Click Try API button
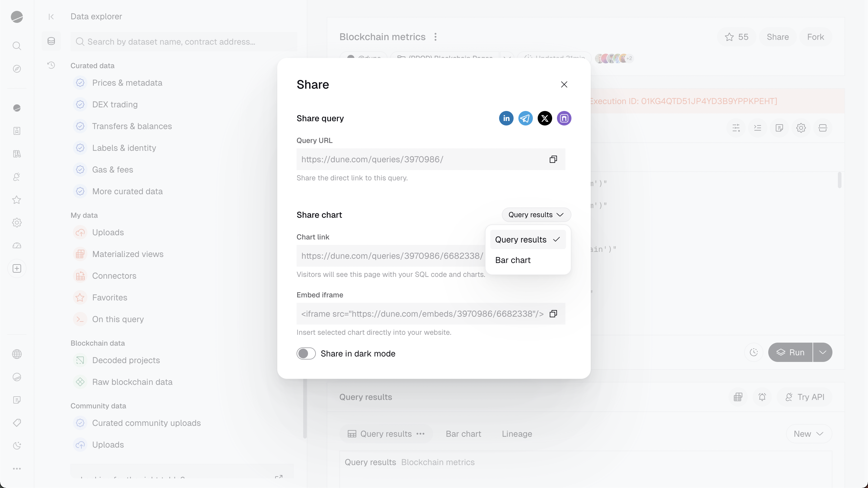868x488 pixels. [805, 397]
